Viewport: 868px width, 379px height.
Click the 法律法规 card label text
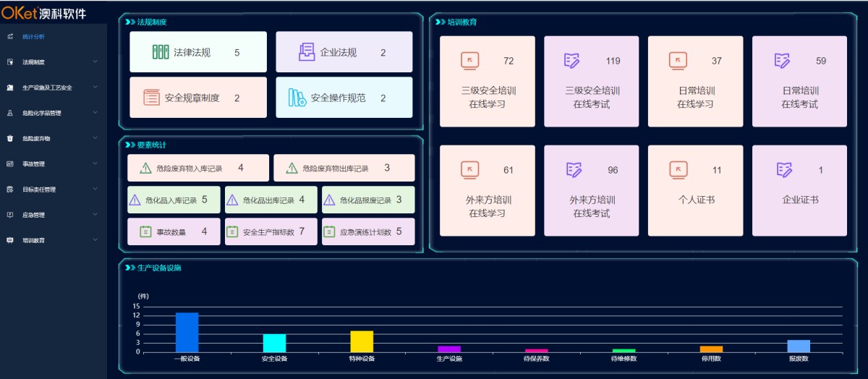[192, 53]
